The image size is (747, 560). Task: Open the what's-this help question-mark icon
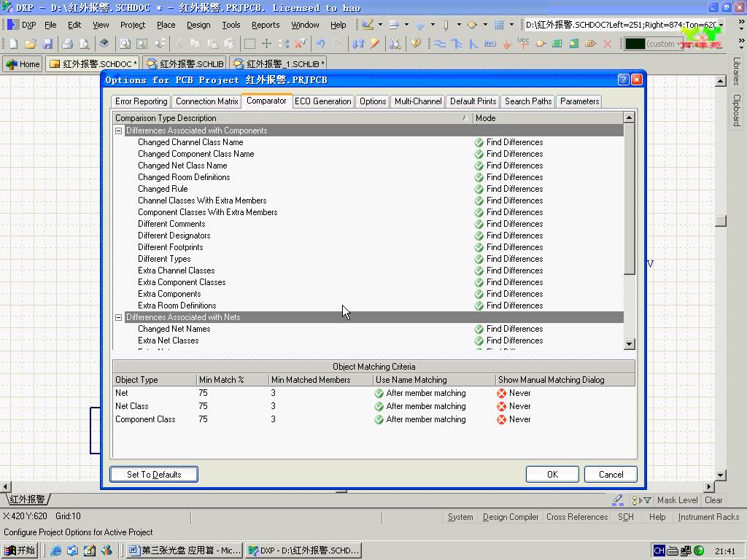click(416, 44)
